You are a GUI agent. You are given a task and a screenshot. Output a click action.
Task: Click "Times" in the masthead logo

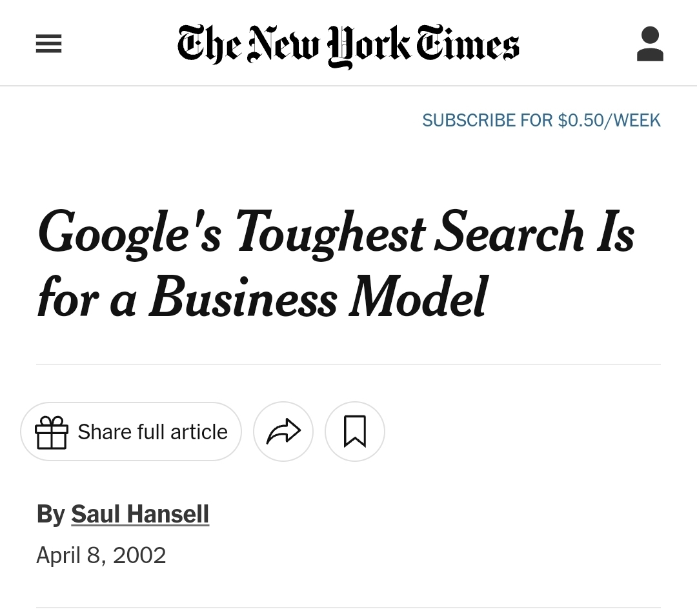coord(468,43)
